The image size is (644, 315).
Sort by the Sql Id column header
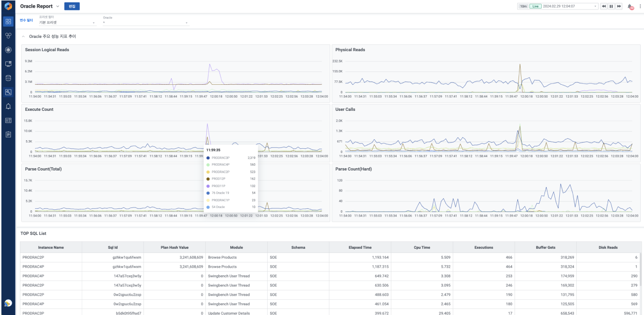coord(113,247)
